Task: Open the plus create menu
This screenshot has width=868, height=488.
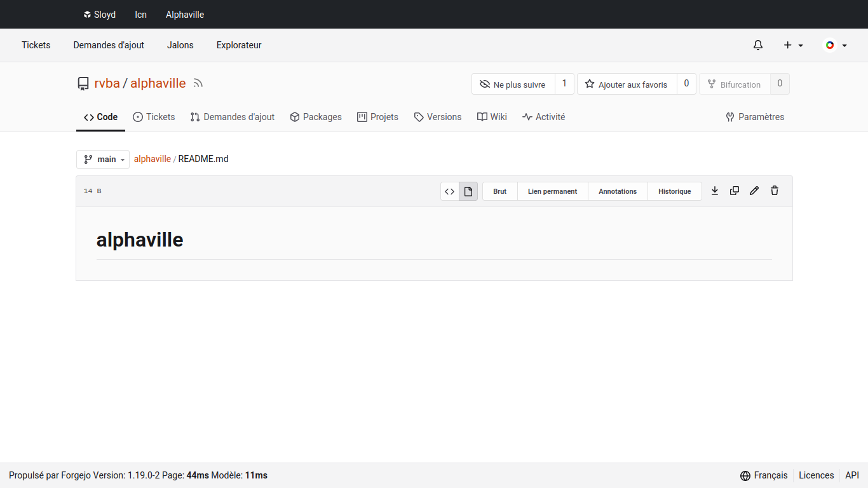Action: tap(793, 45)
